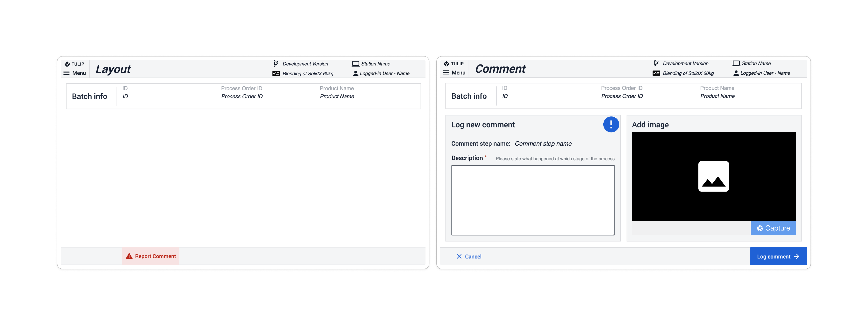The image size is (868, 327).
Task: Click the Report Comment warning button
Action: pyautogui.click(x=151, y=256)
